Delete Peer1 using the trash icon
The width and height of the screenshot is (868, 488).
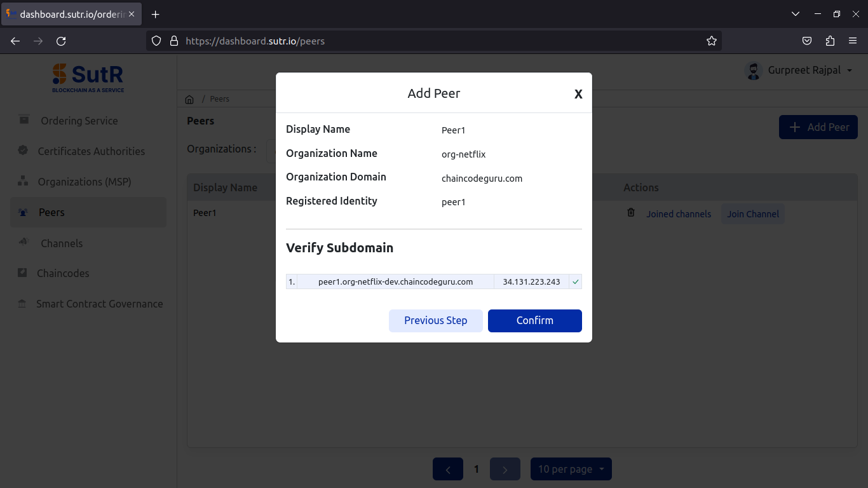pyautogui.click(x=631, y=213)
